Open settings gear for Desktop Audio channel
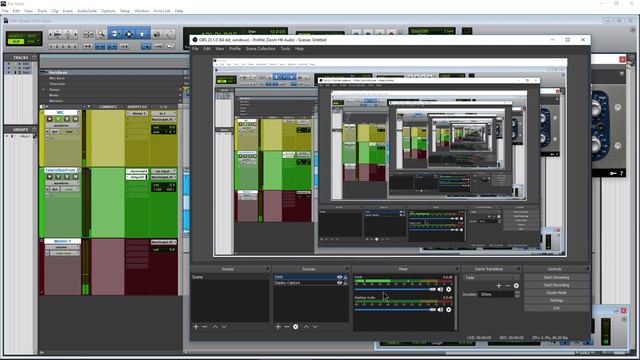This screenshot has width=640, height=360. click(449, 310)
